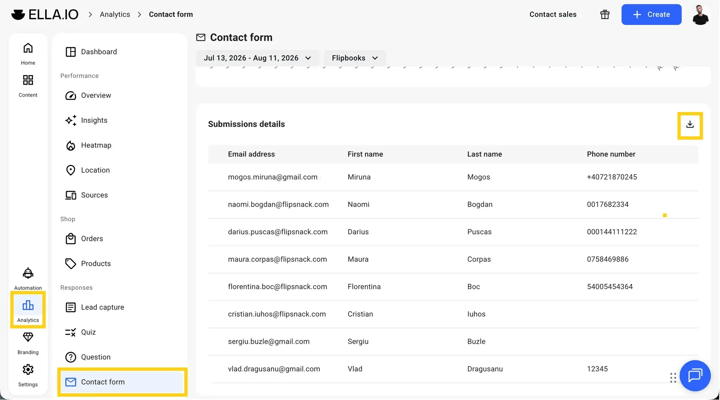Screen dimensions: 720x400
Task: Open the Automation section in sidebar
Action: tap(28, 278)
